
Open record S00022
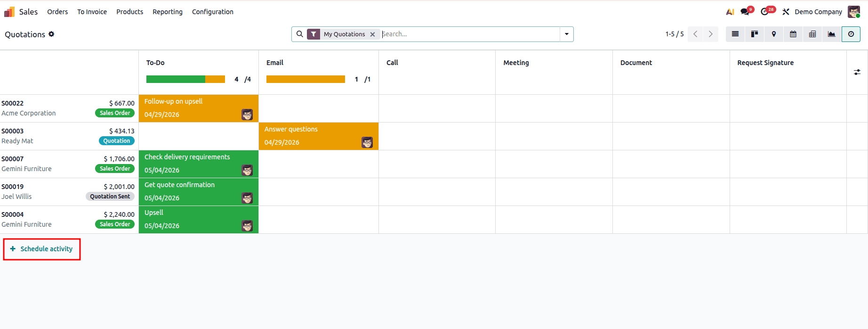[x=12, y=103]
